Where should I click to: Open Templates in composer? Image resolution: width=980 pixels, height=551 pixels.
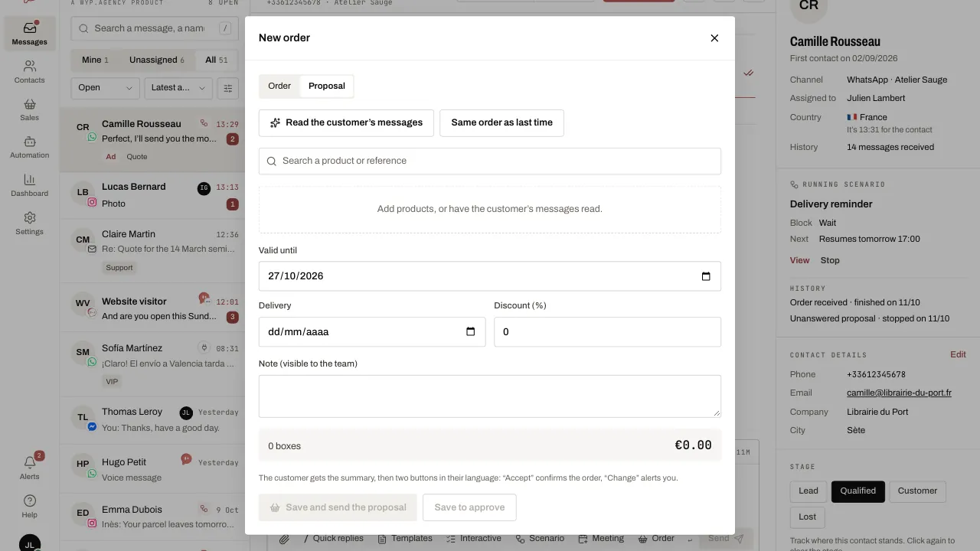point(405,539)
